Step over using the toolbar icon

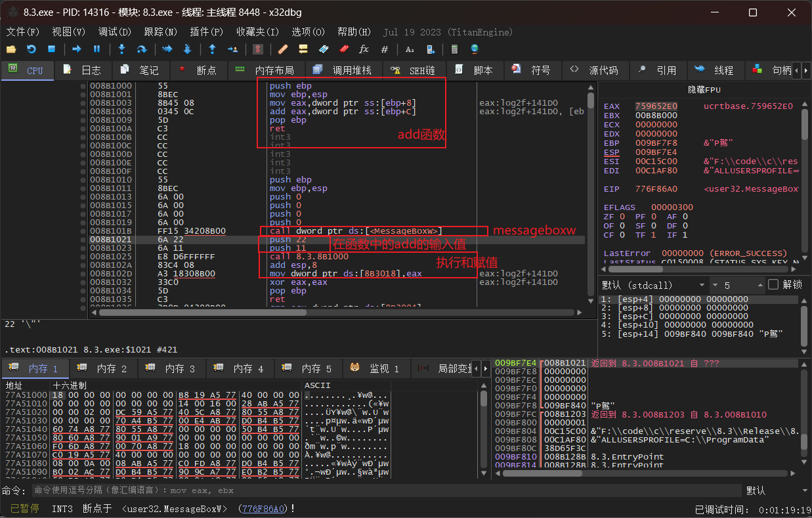coord(141,49)
